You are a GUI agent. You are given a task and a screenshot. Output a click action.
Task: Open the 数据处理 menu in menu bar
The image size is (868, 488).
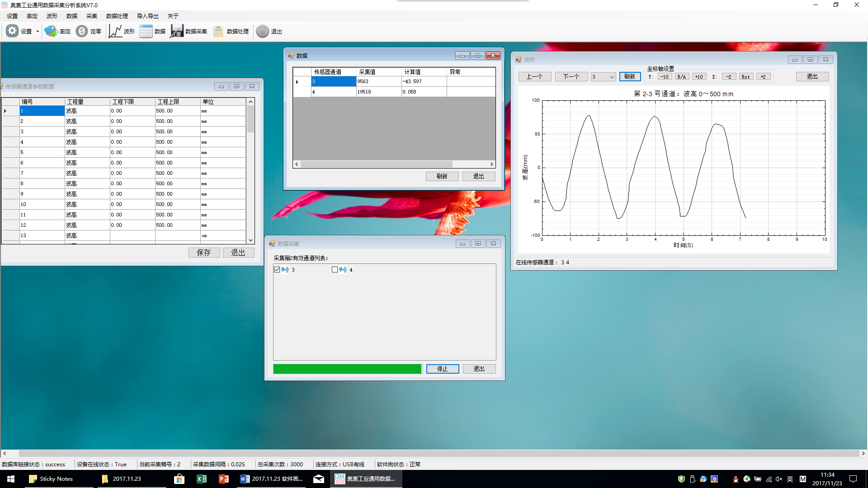pyautogui.click(x=117, y=16)
